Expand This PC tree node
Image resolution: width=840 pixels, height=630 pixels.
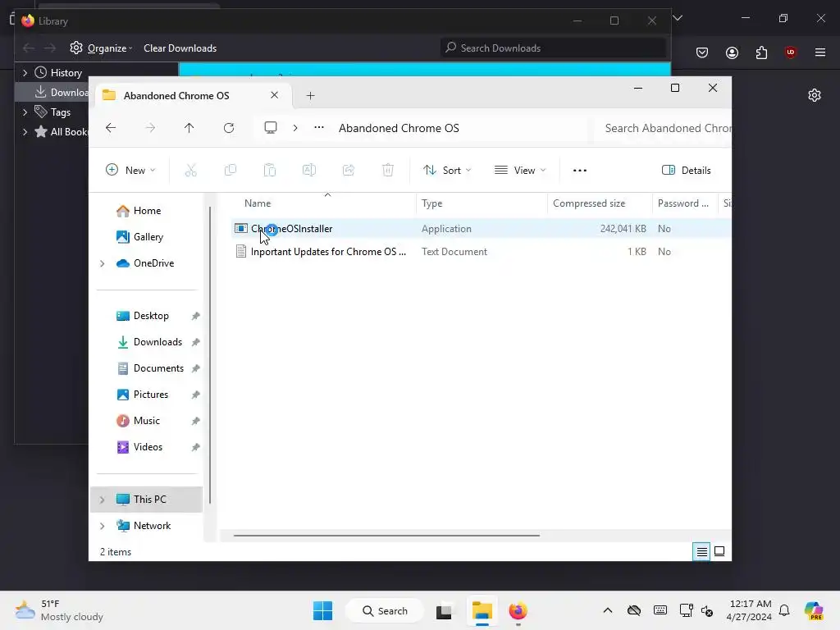(x=103, y=500)
